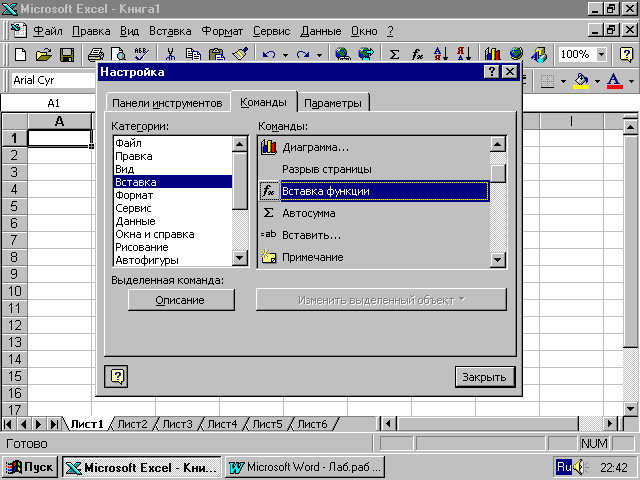Select Формат in the Категории list
The image size is (640, 480).
click(173, 195)
